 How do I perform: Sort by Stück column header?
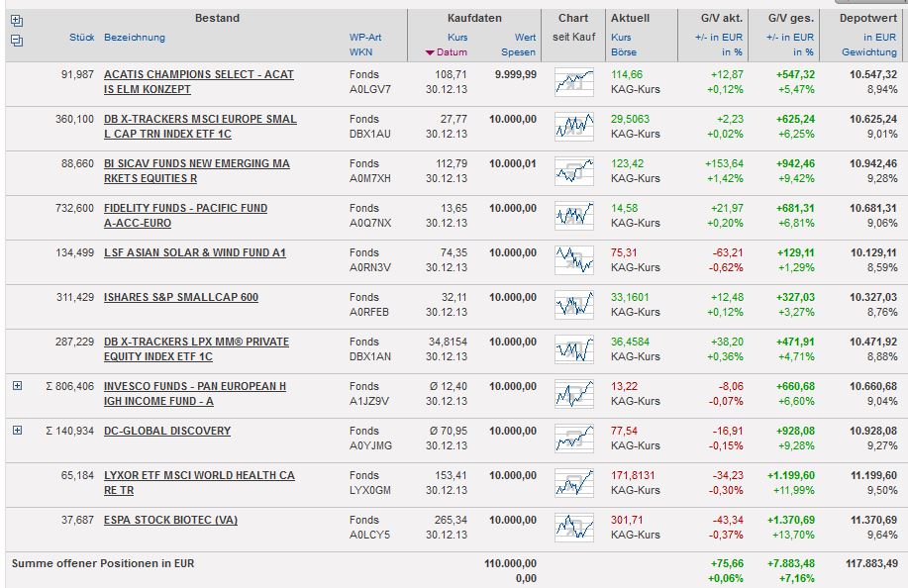coord(82,38)
